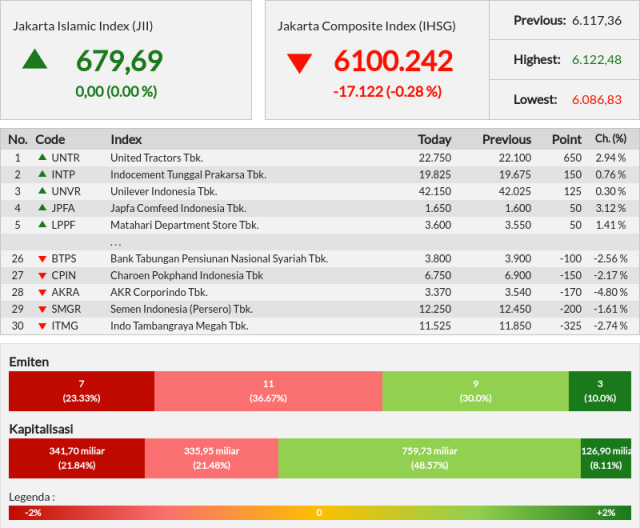Click 'Semen Indonesia (Persero) Tbk.' row name

coord(182,309)
